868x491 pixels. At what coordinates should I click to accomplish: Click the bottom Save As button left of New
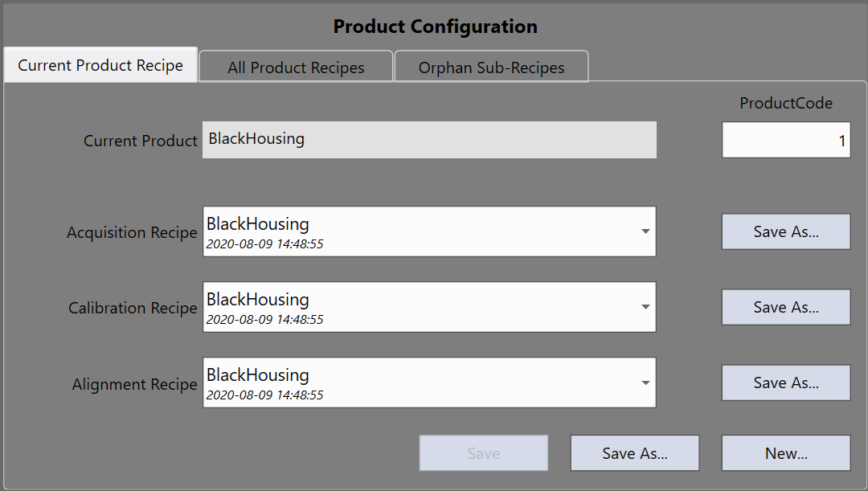pyautogui.click(x=634, y=453)
